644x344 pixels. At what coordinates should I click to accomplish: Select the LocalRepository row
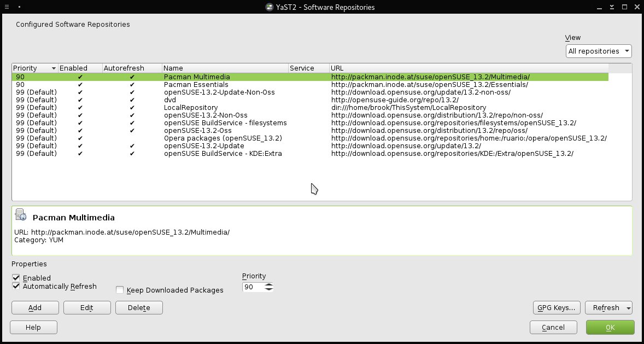tap(310, 108)
